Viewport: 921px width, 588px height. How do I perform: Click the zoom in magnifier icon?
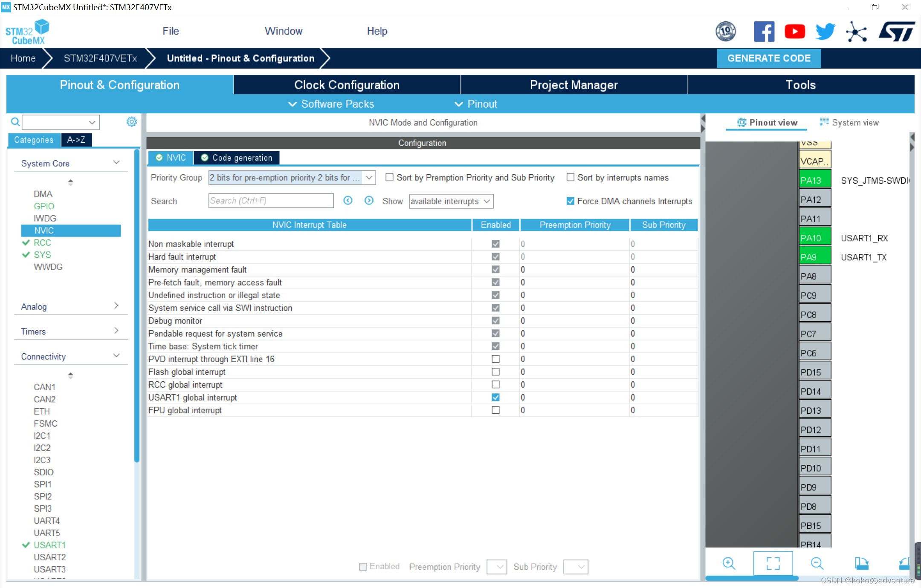click(729, 563)
